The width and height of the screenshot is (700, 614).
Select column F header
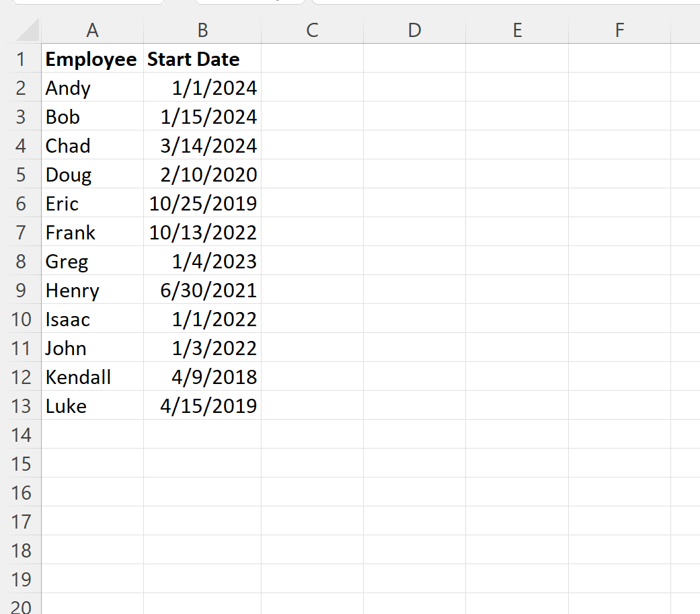coord(619,30)
